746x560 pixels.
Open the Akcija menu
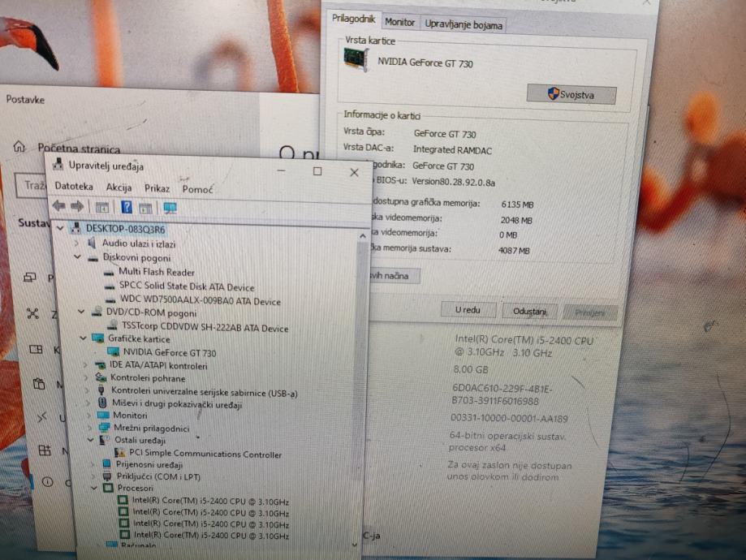[x=119, y=187]
